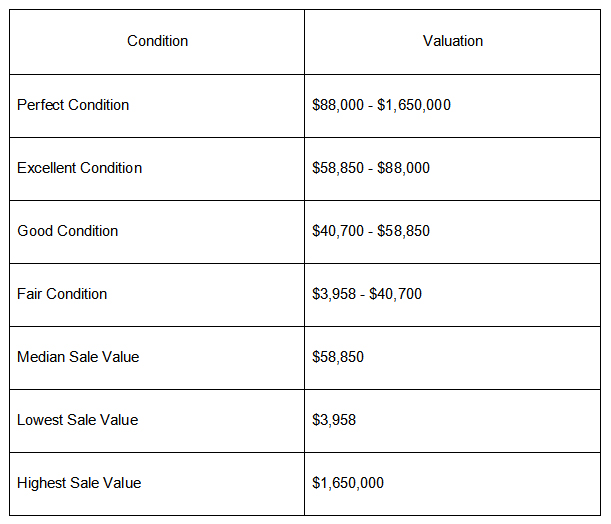Select the Median Sale Value amount $58,850
The width and height of the screenshot is (611, 524).
[x=338, y=357]
